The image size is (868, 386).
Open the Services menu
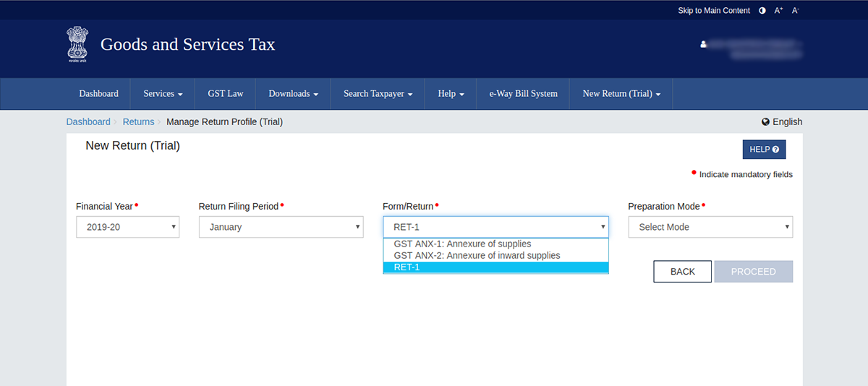tap(163, 94)
